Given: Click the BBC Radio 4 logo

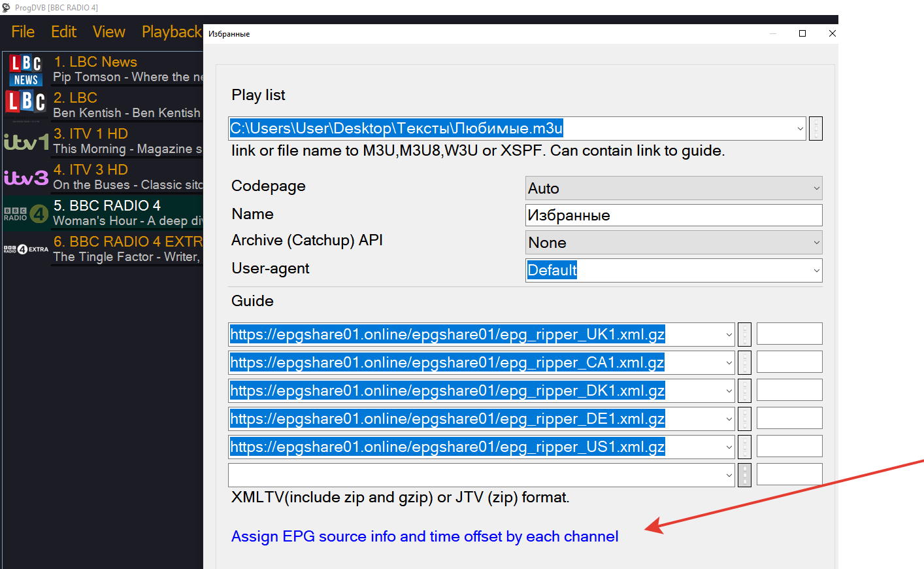Looking at the screenshot, I should tap(26, 213).
